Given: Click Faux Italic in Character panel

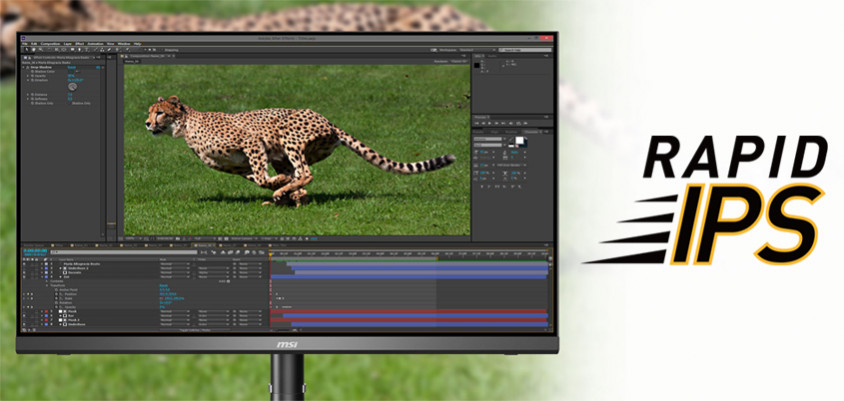Looking at the screenshot, I should pos(489,187).
